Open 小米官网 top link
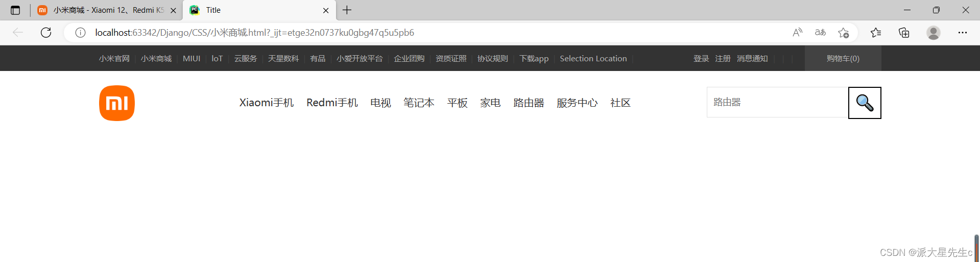 click(114, 59)
